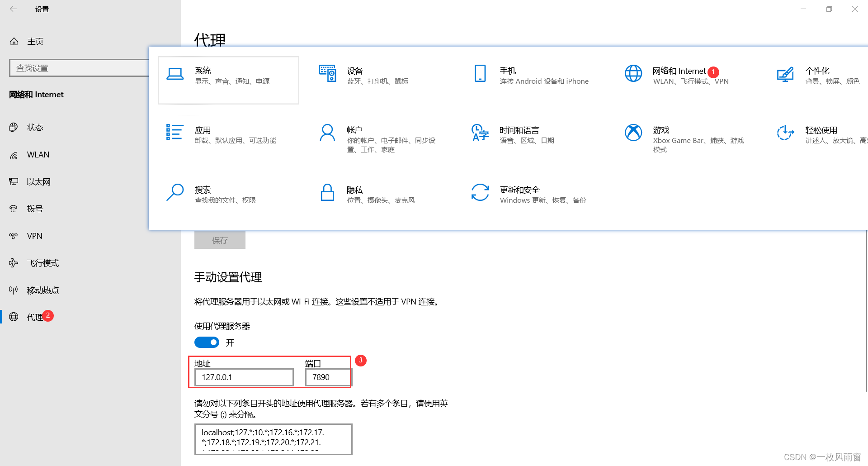Select the WLAN wifi icon in sidebar
Viewport: 868px width, 466px height.
pyautogui.click(x=14, y=155)
